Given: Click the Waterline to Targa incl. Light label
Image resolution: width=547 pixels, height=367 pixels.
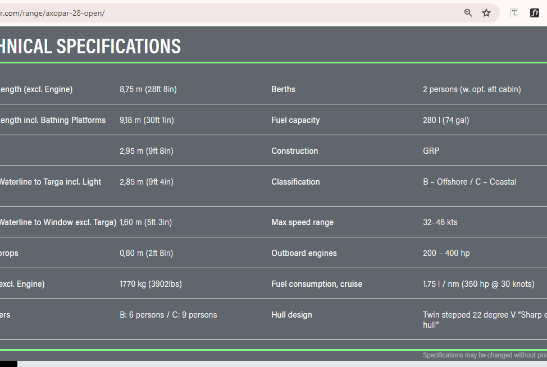Looking at the screenshot, I should [51, 182].
